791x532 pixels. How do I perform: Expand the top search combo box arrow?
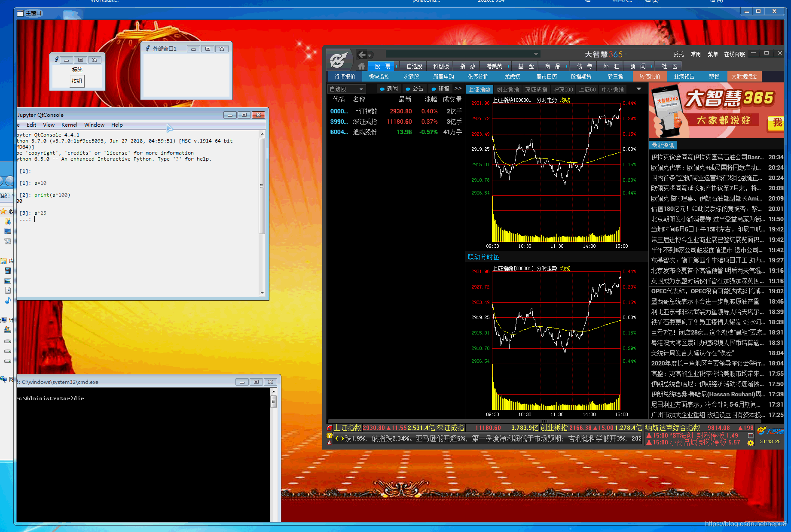(536, 54)
